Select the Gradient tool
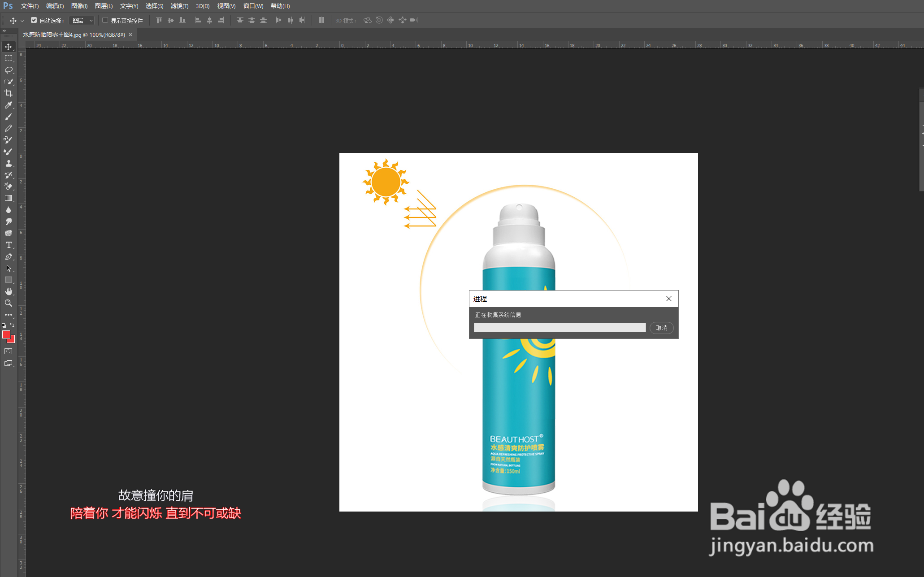 pyautogui.click(x=8, y=198)
